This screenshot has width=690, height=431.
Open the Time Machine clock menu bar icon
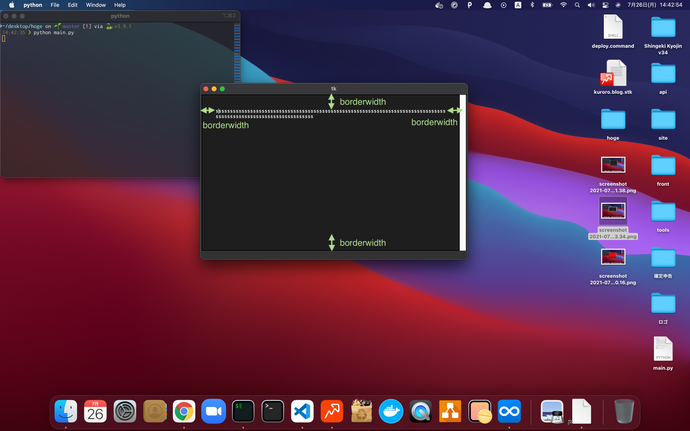tap(503, 5)
